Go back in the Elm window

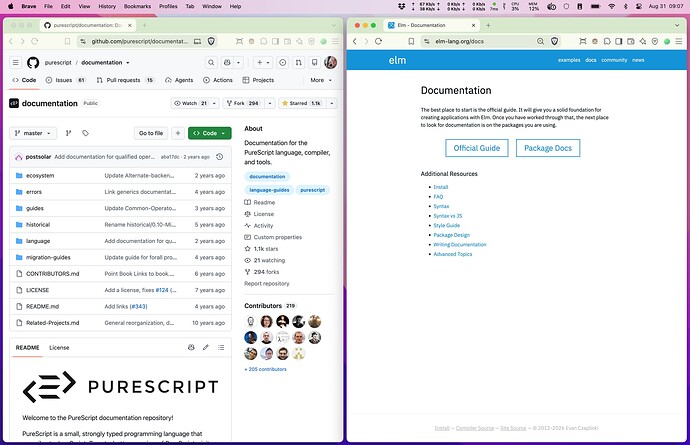(355, 41)
